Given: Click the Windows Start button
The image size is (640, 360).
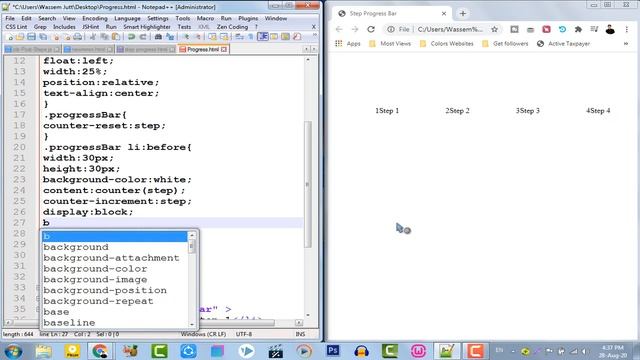Looking at the screenshot, I should click(13, 351).
